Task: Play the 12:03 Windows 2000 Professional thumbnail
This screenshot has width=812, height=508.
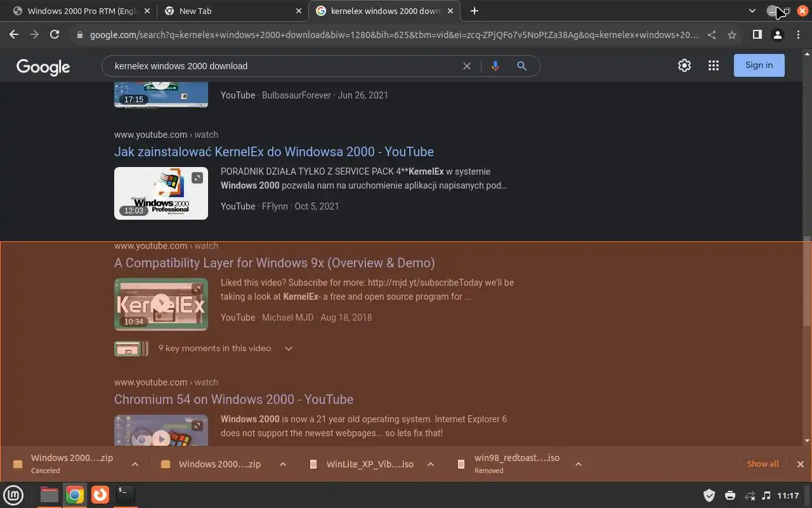Action: pos(161,193)
